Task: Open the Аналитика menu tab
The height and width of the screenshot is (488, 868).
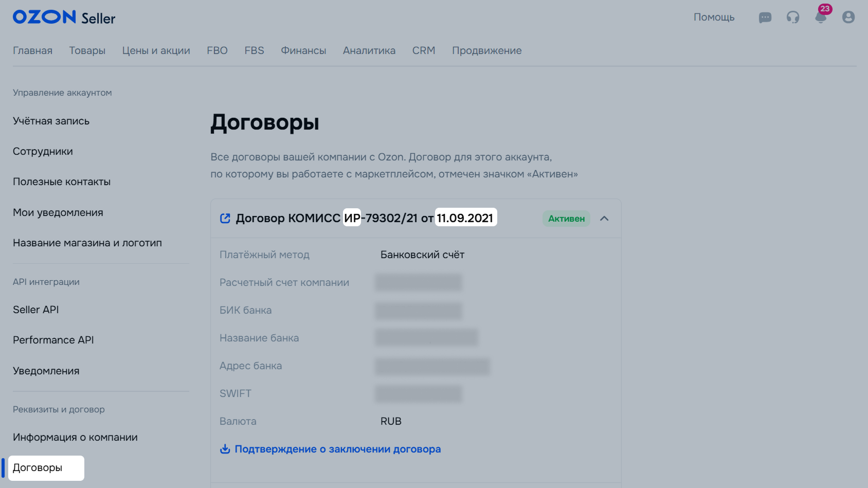Action: (369, 50)
